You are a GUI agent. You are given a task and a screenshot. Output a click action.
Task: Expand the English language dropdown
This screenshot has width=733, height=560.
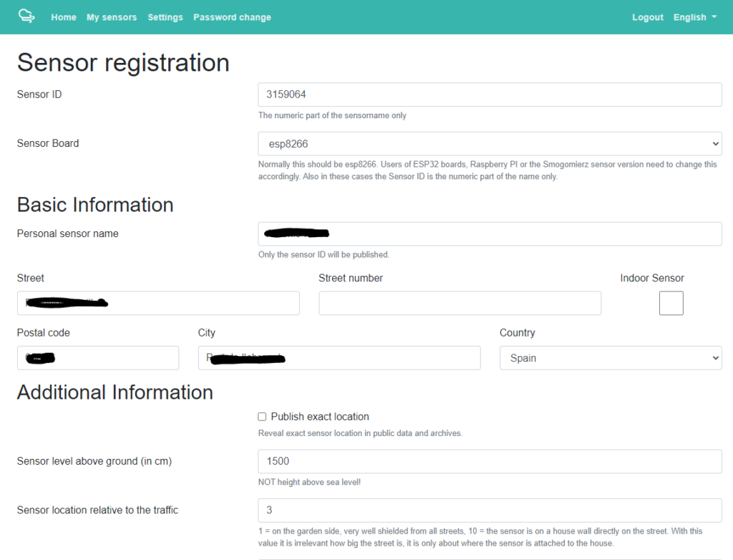tap(694, 17)
